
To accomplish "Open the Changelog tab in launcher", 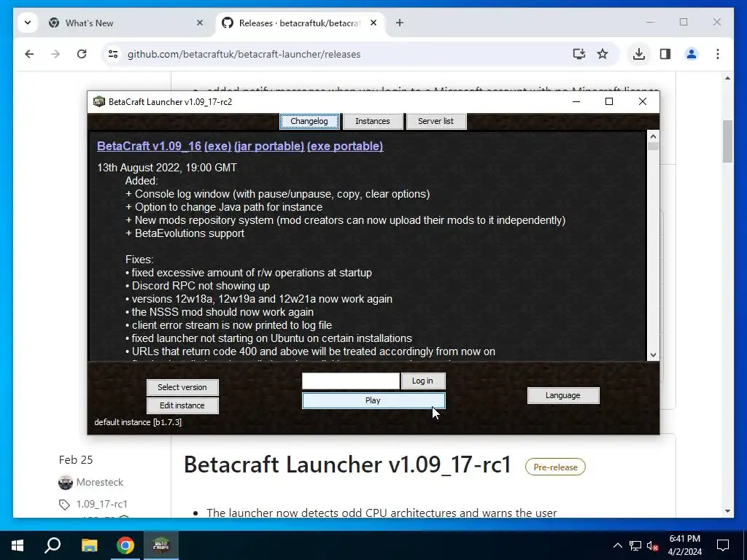I will 309,121.
